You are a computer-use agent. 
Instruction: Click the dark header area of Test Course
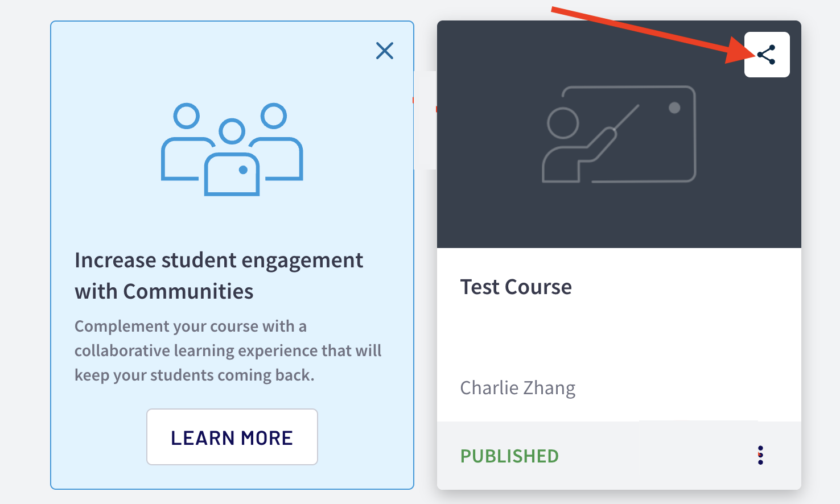[619, 134]
